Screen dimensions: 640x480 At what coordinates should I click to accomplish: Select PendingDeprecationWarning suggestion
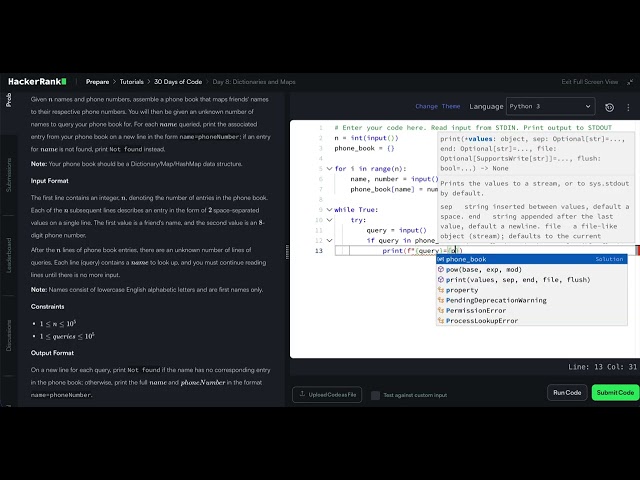[x=532, y=300]
